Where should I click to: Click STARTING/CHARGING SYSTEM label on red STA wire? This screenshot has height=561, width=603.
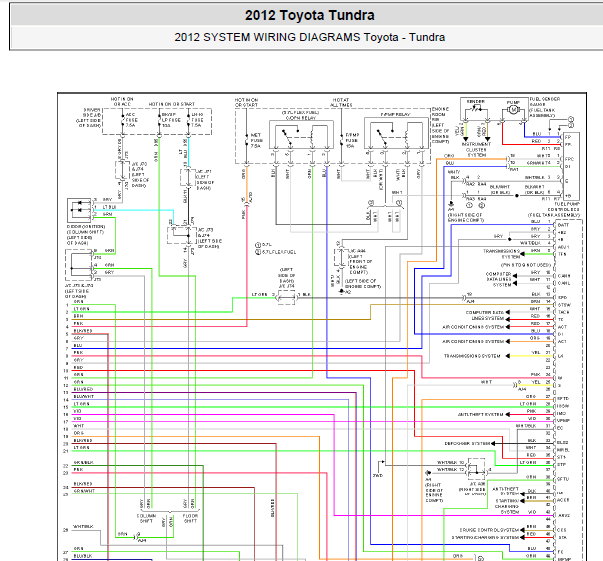(x=486, y=537)
